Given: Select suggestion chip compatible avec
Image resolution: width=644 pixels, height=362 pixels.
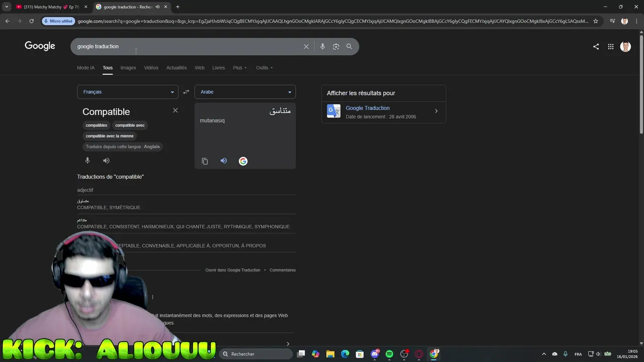Looking at the screenshot, I should coord(130,125).
